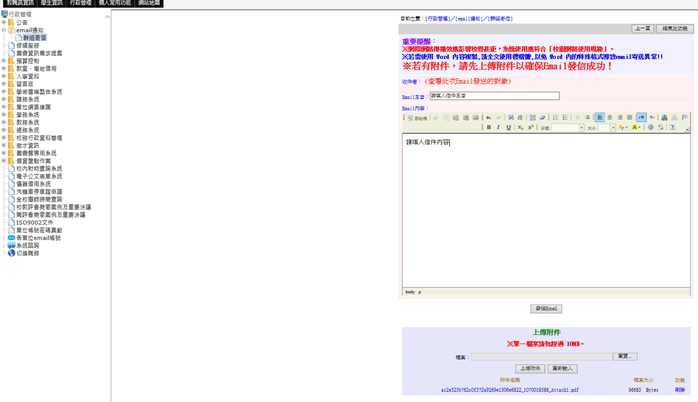Apply underline formatting in the editor toolbar
698x402 pixels.
[509, 128]
